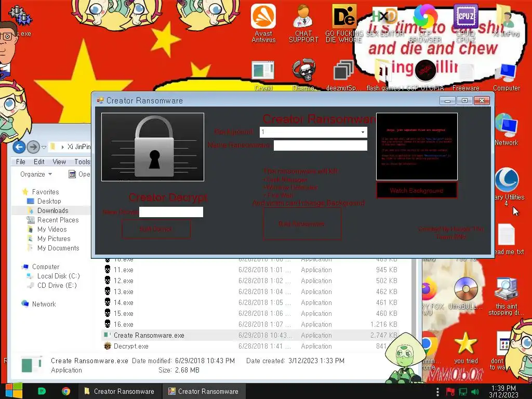
Task: Open the Organize dropdown in Explorer
Action: coord(36,175)
